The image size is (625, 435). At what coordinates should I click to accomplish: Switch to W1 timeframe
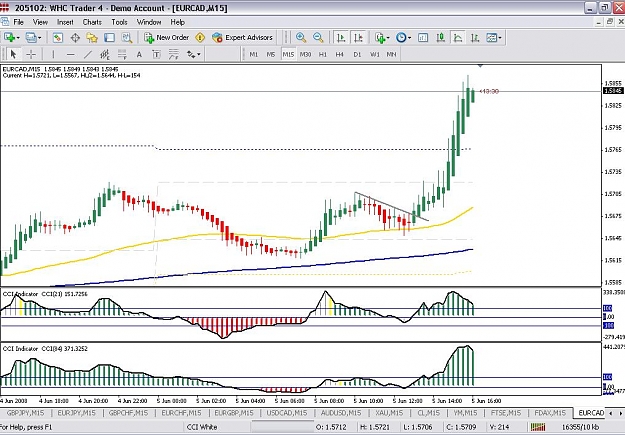pos(375,54)
